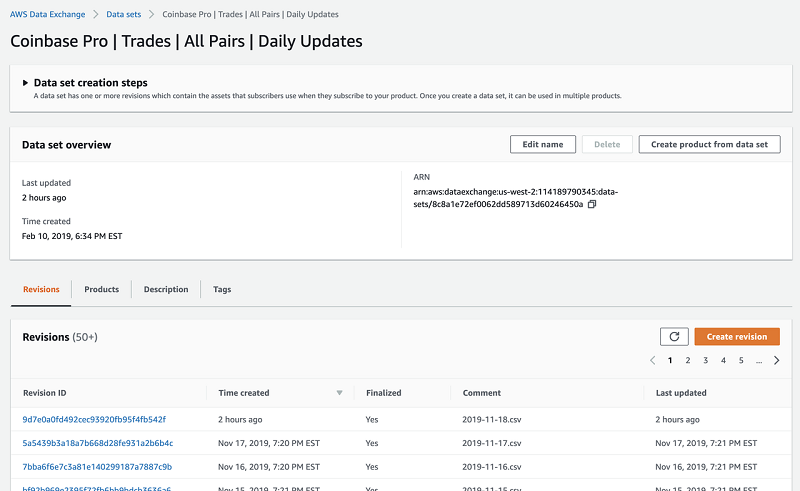Screen dimensions: 800x491
Task: Go to next revisions page arrow
Action: click(x=777, y=360)
